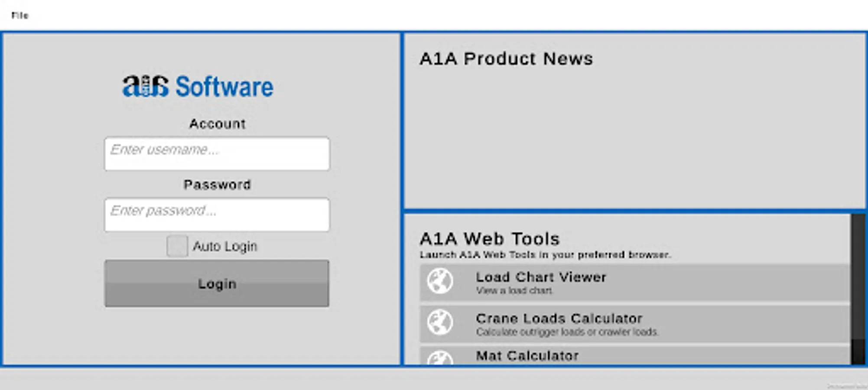
Task: Click the Enter username input field
Action: click(217, 154)
